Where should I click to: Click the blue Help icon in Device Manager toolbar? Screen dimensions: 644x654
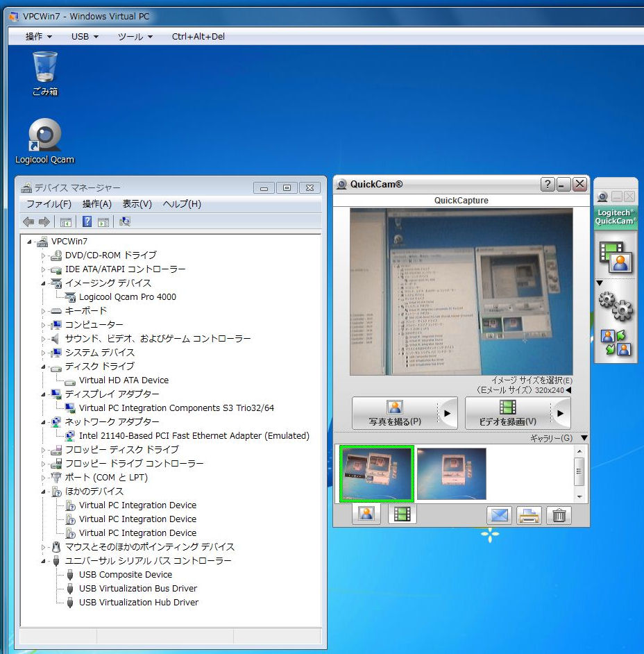click(x=87, y=221)
